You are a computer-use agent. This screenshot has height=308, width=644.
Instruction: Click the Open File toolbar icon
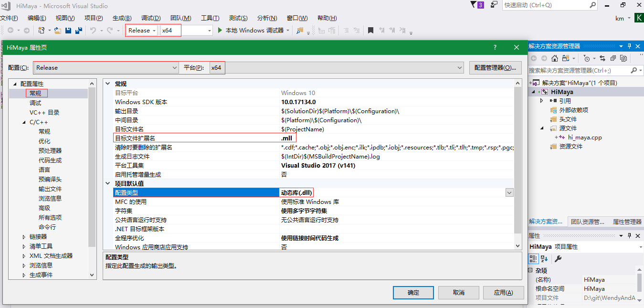57,30
